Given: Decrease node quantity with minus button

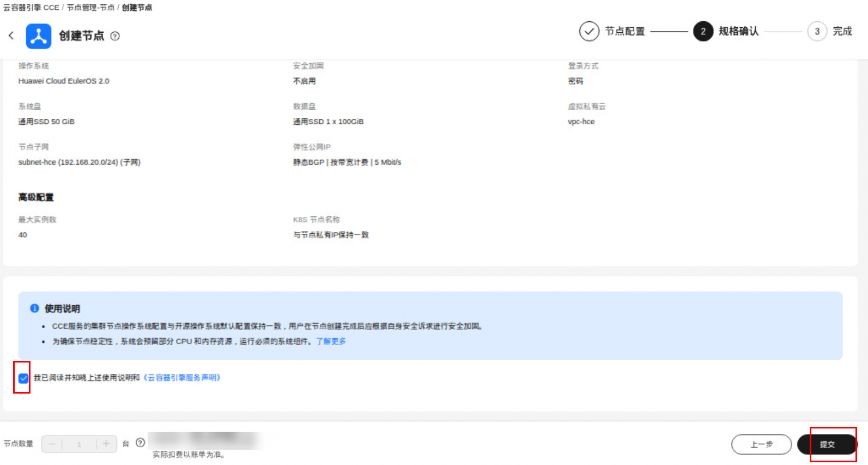Looking at the screenshot, I should pos(52,444).
